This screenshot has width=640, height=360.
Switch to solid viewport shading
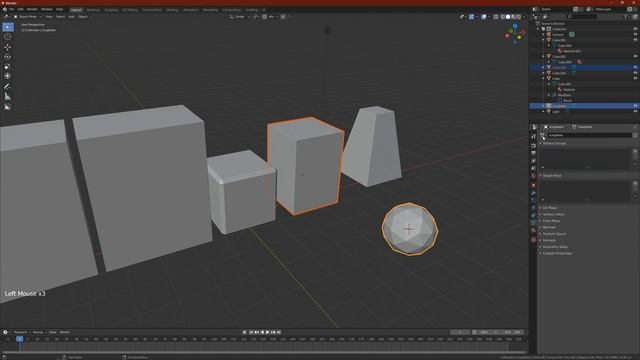pyautogui.click(x=508, y=17)
